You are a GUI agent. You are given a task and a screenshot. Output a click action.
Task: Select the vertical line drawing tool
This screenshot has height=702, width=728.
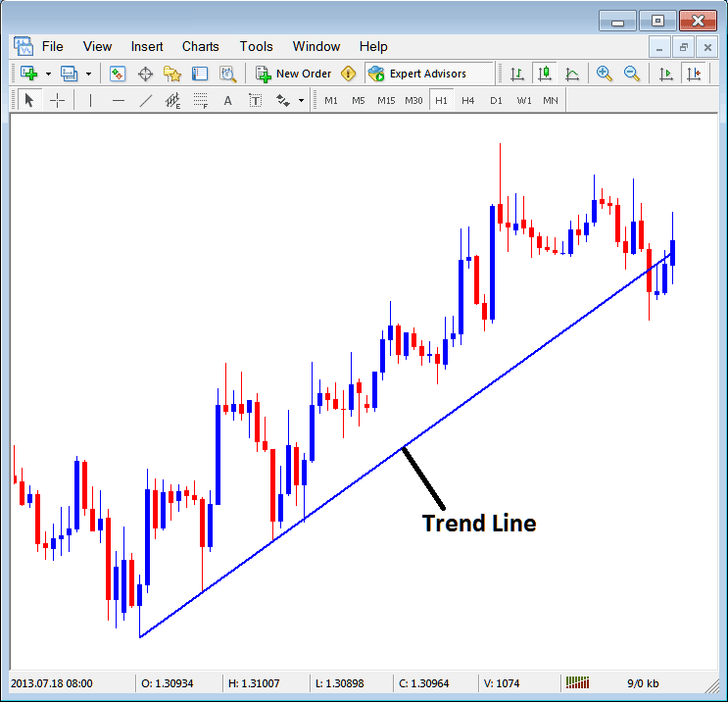tap(90, 100)
